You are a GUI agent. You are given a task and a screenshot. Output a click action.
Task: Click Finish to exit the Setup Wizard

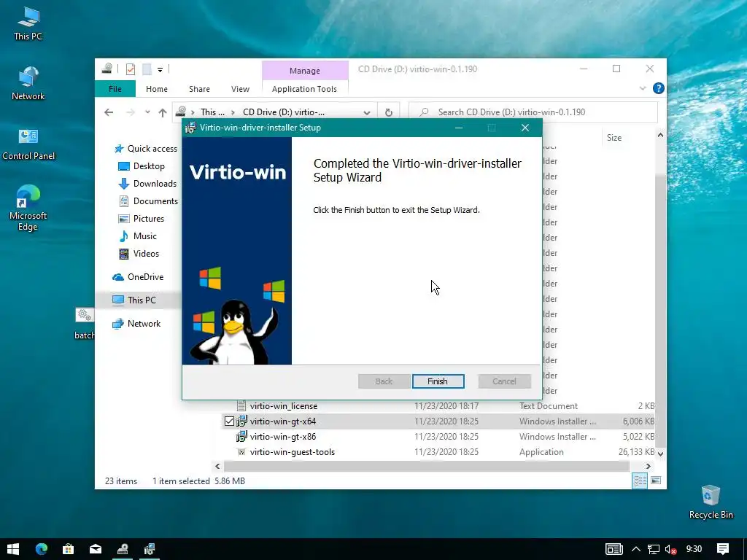click(x=438, y=381)
